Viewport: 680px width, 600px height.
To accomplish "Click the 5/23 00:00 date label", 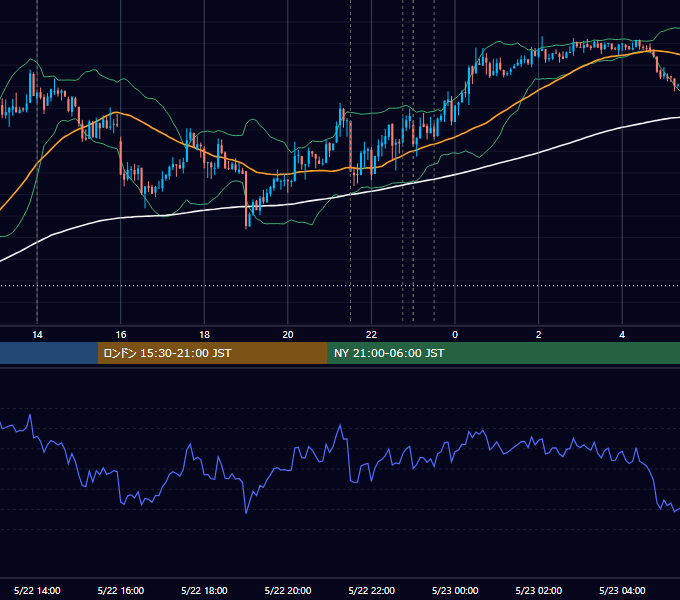I will (455, 590).
